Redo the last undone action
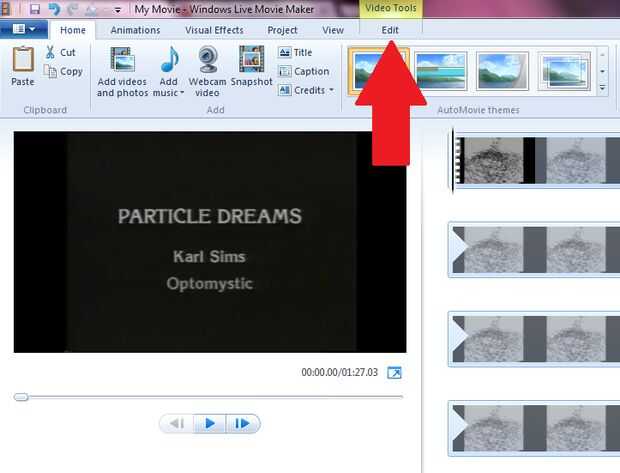Image resolution: width=620 pixels, height=473 pixels. coord(73,9)
